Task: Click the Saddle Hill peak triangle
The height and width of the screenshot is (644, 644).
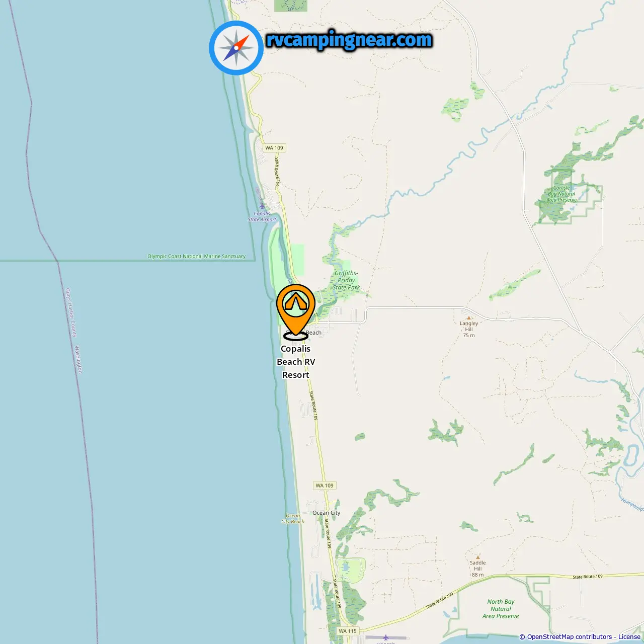Action: [478, 557]
